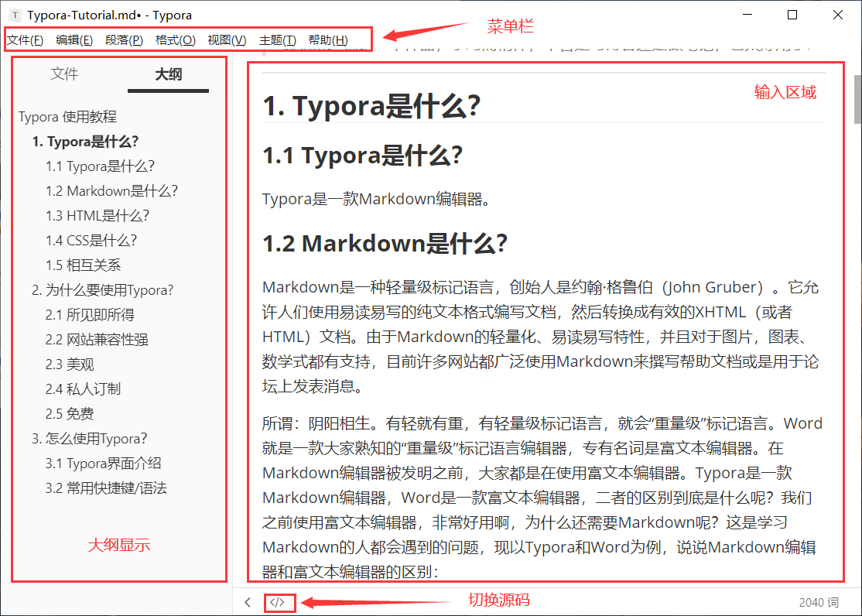Screen dimensions: 862x616
Task: Maximize the Typora window
Action: click(792, 15)
